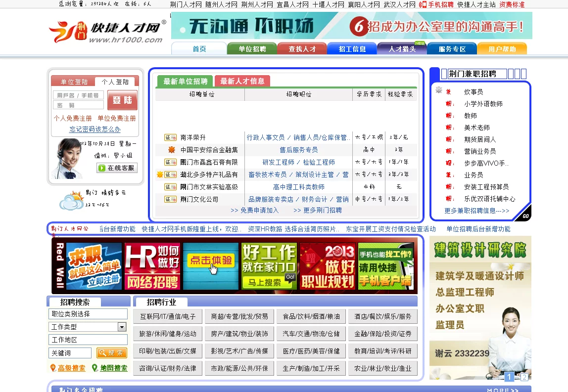Open the 工作地区 selector
Viewport: 568px width, 392px height.
coord(88,340)
